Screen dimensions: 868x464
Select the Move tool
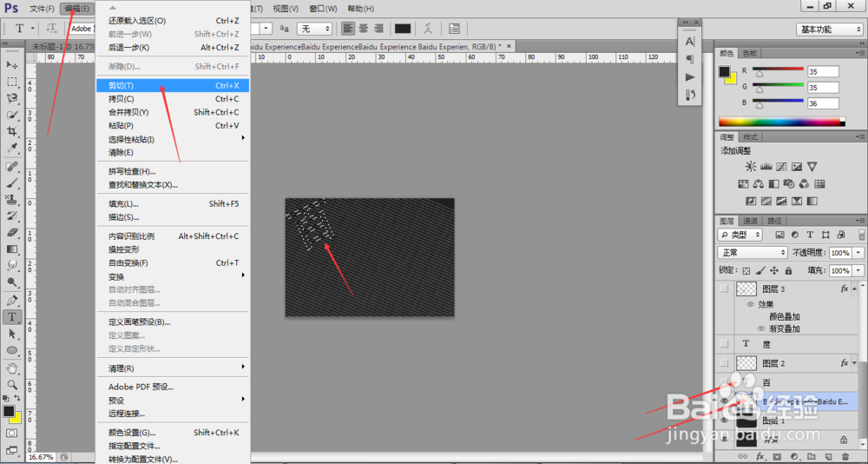(x=12, y=65)
